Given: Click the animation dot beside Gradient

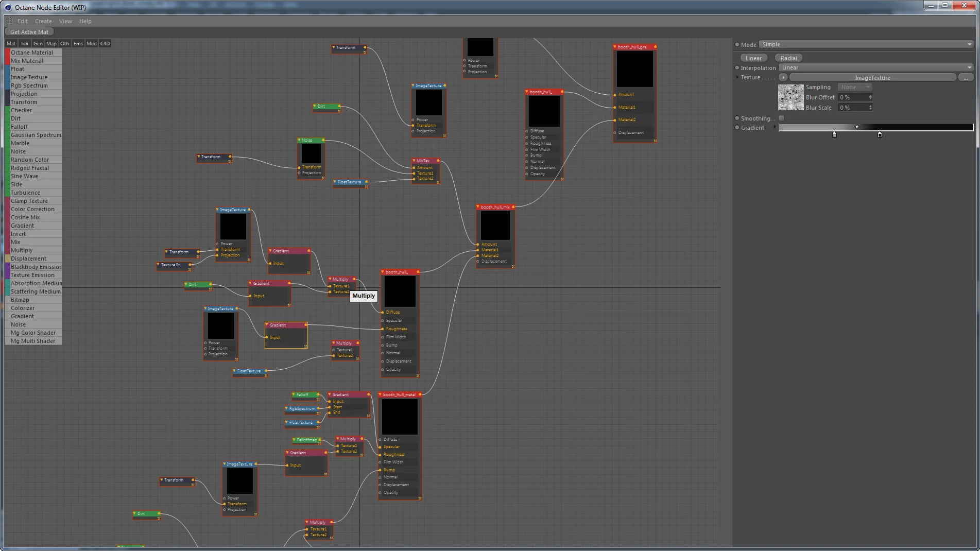Looking at the screenshot, I should [737, 128].
